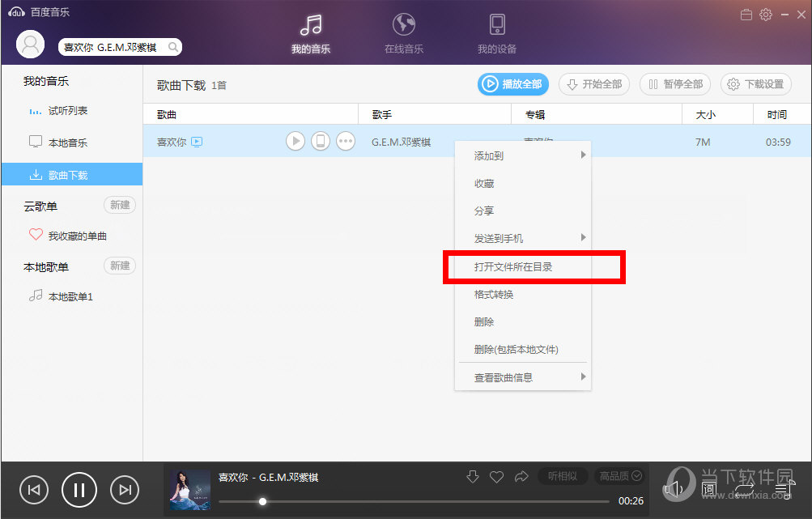Send 喜欢你 to device with the phone icon
The image size is (812, 519).
[x=321, y=140]
